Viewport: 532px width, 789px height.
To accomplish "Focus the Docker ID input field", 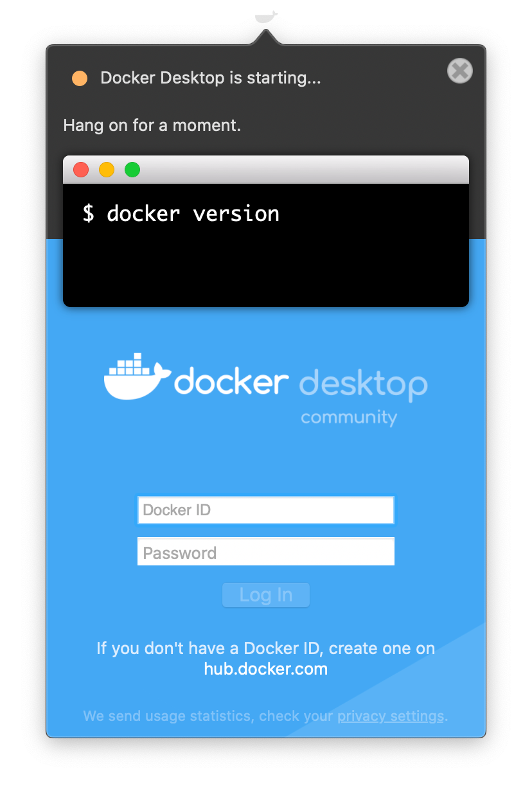I will pyautogui.click(x=265, y=510).
